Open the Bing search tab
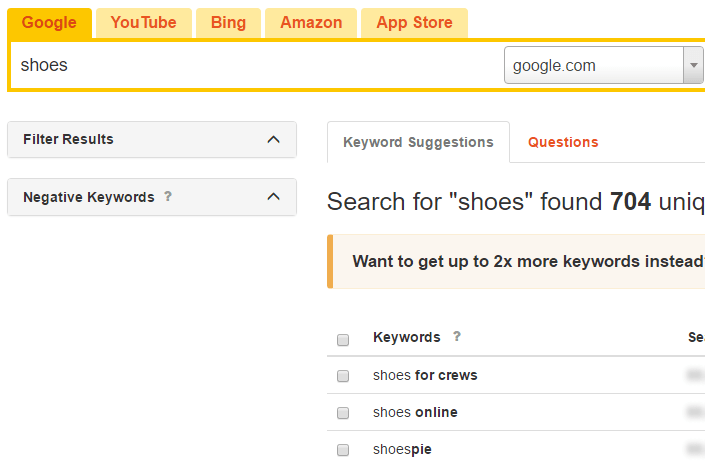The width and height of the screenshot is (705, 465). [228, 23]
